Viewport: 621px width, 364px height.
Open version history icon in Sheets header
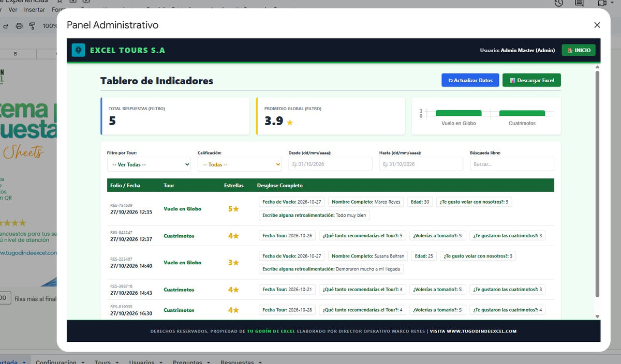[559, 4]
